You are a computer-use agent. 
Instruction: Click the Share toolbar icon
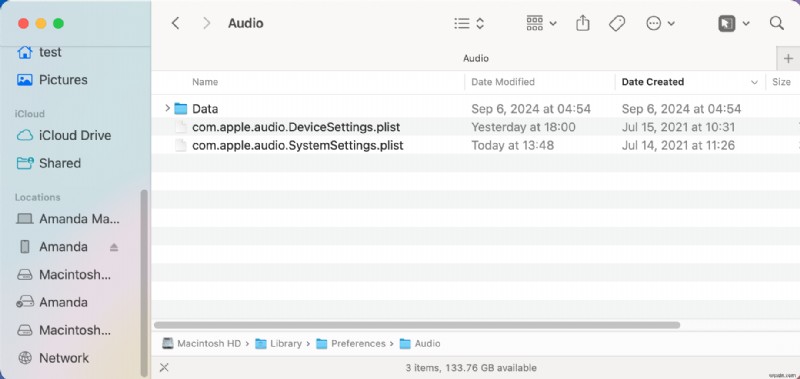tap(583, 23)
